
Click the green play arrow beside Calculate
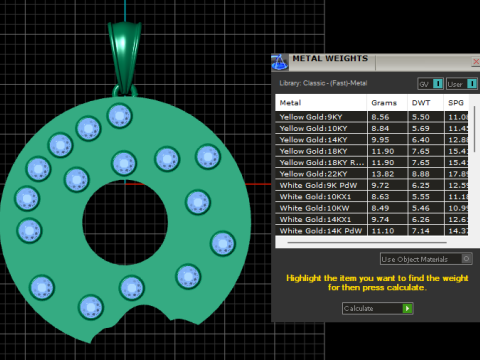click(x=407, y=308)
